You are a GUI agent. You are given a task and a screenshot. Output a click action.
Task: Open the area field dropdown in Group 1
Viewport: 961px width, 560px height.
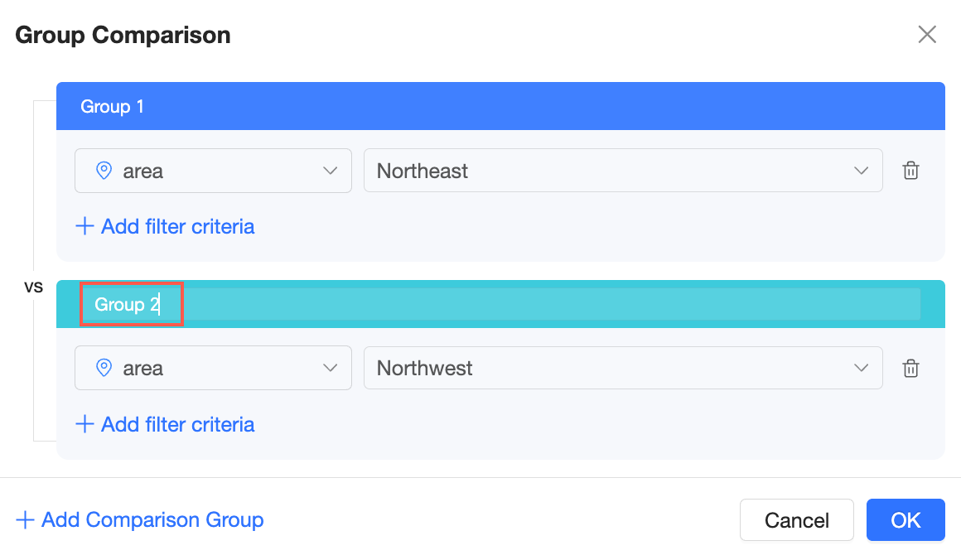tap(213, 171)
